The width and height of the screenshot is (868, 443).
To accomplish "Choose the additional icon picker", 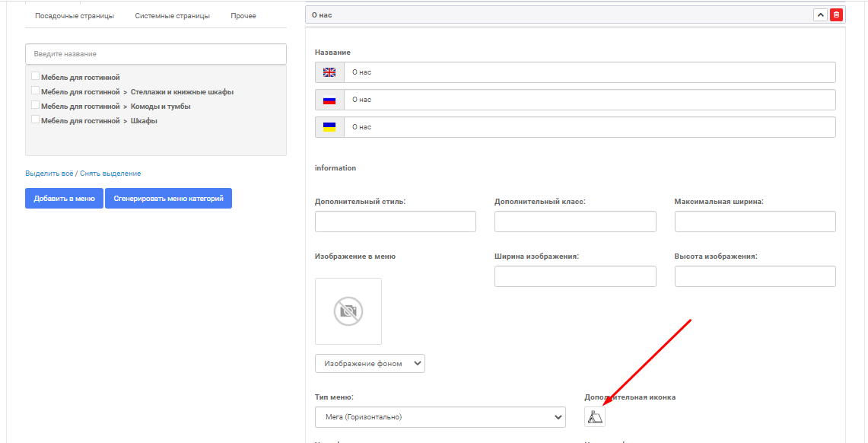I will [595, 417].
